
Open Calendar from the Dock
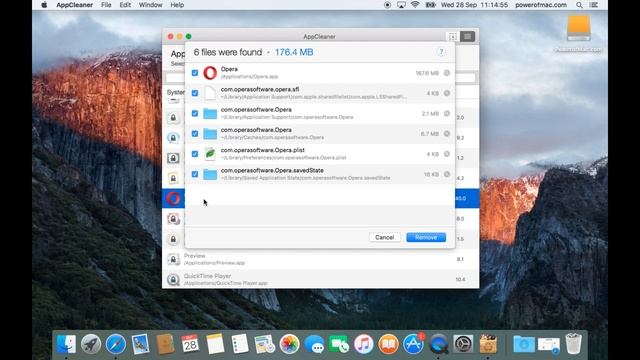190,344
